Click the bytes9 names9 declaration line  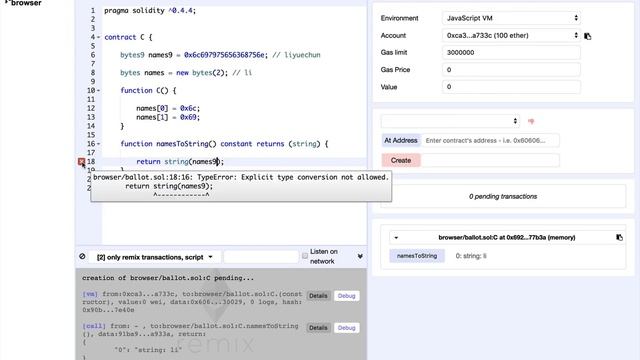[220, 55]
